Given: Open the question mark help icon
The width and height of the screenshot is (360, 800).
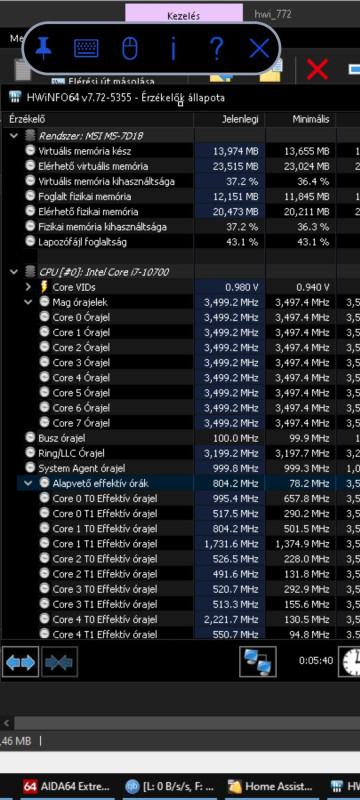Looking at the screenshot, I should [216, 48].
